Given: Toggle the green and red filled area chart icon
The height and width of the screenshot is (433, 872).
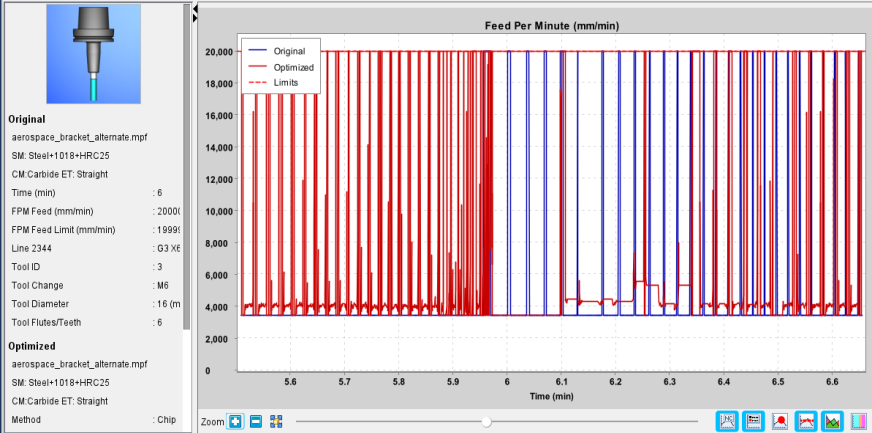Looking at the screenshot, I should pos(833,421).
